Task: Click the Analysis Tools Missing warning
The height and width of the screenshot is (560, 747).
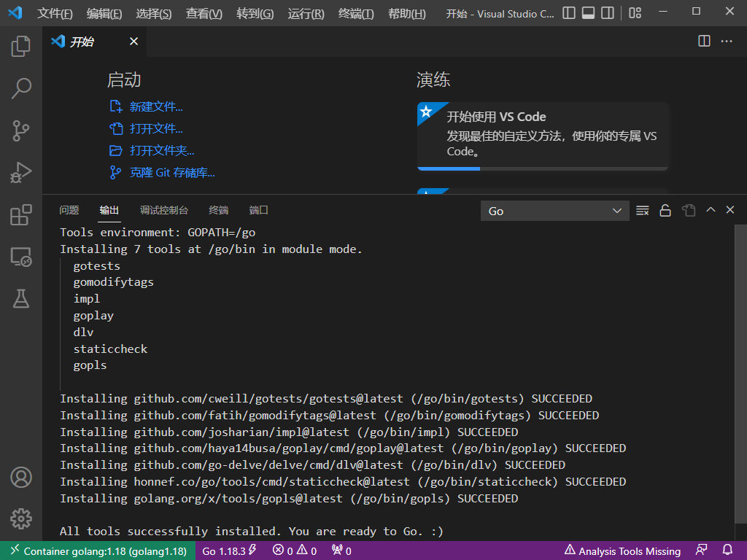Action: (622, 551)
